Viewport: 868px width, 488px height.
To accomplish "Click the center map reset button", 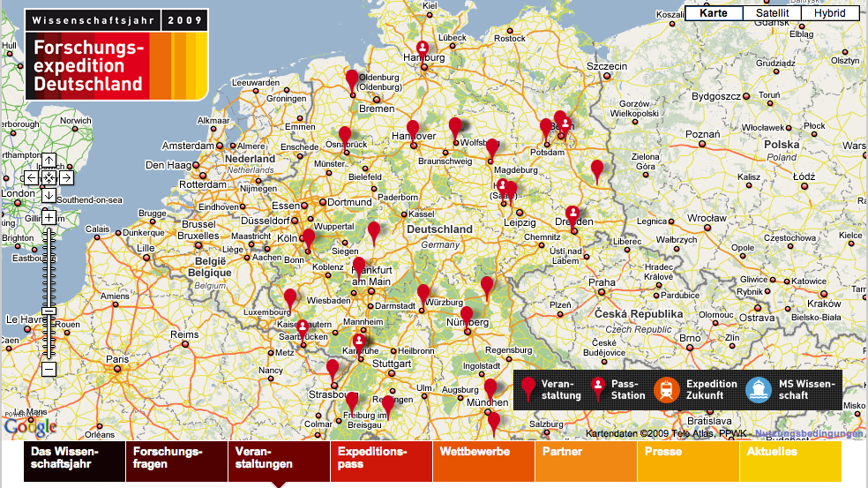I will pos(49,177).
